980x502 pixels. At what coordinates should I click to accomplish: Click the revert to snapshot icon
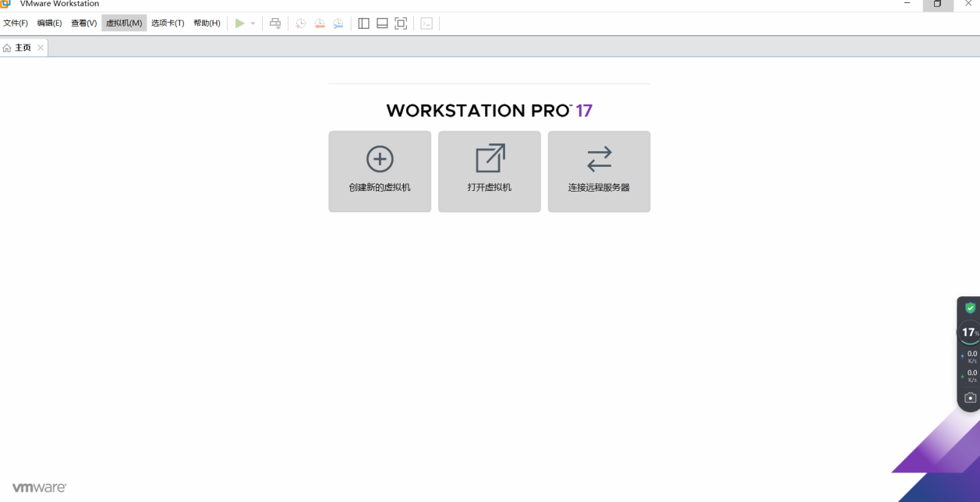pyautogui.click(x=320, y=23)
